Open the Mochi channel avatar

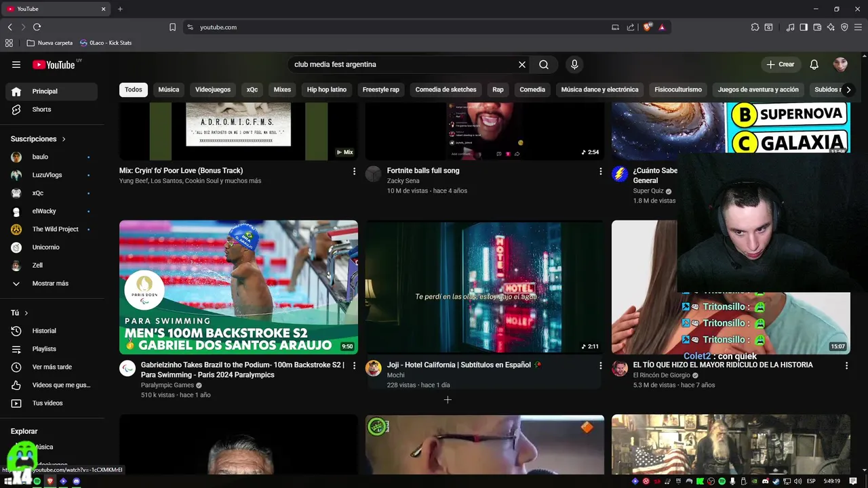[x=374, y=368]
